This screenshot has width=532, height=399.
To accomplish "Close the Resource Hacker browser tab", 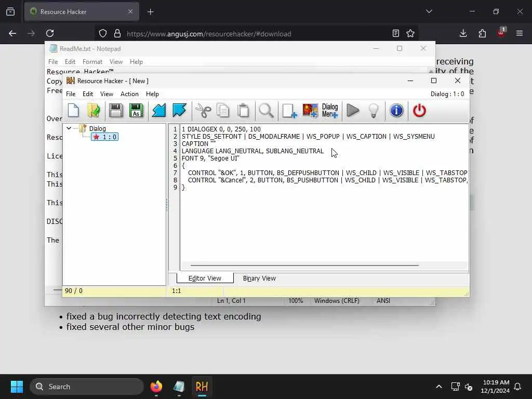I will (x=130, y=11).
